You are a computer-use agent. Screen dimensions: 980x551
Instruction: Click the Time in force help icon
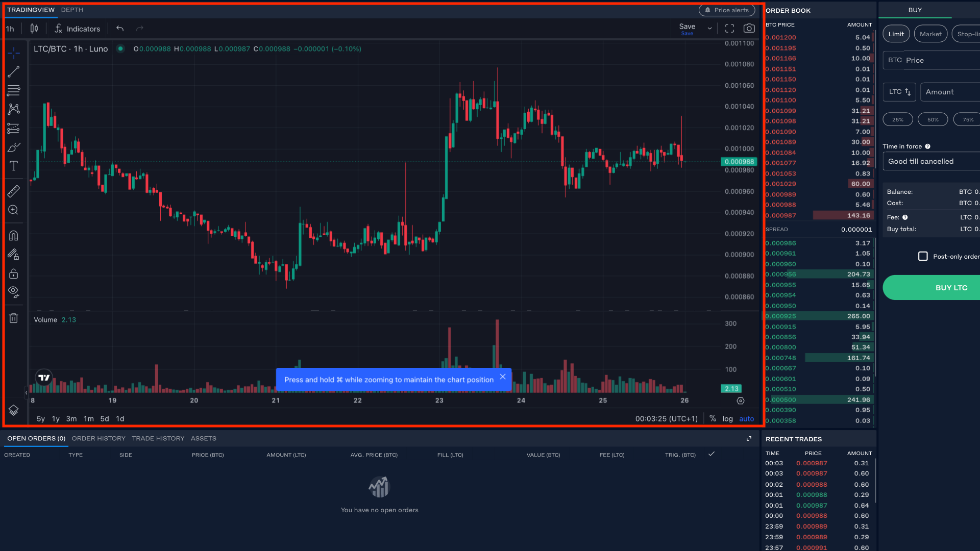click(927, 146)
